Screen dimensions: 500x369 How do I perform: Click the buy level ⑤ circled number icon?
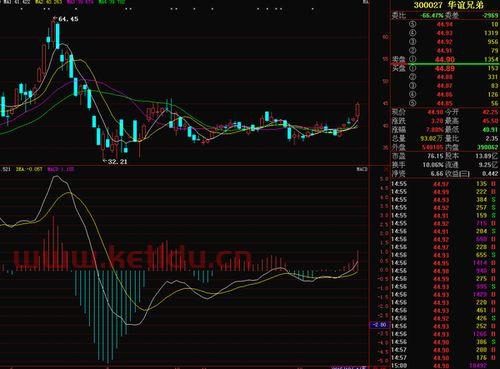413,103
